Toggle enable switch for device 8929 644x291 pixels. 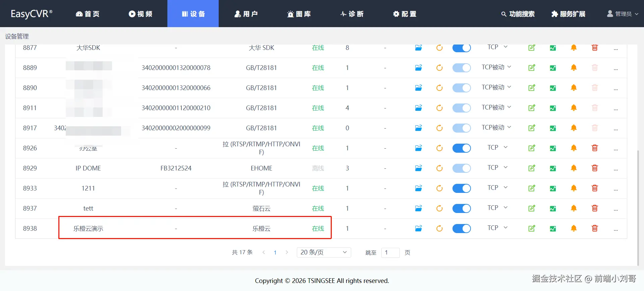point(462,168)
